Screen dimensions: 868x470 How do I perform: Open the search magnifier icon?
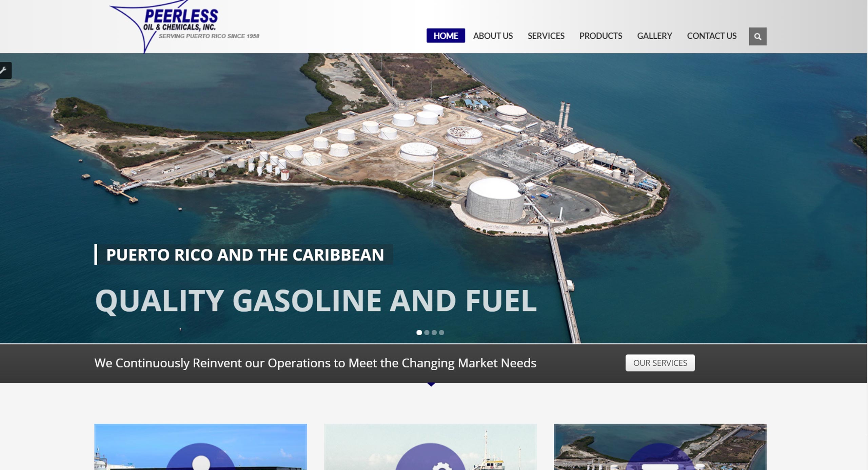click(x=757, y=36)
